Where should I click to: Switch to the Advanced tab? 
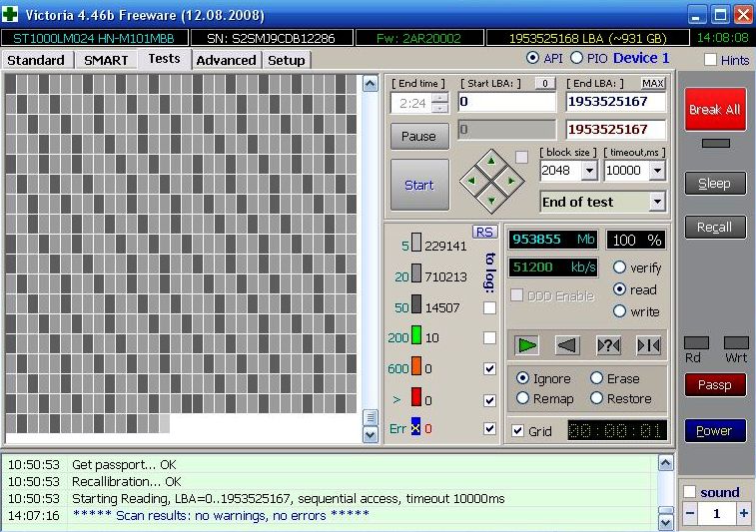click(x=226, y=60)
